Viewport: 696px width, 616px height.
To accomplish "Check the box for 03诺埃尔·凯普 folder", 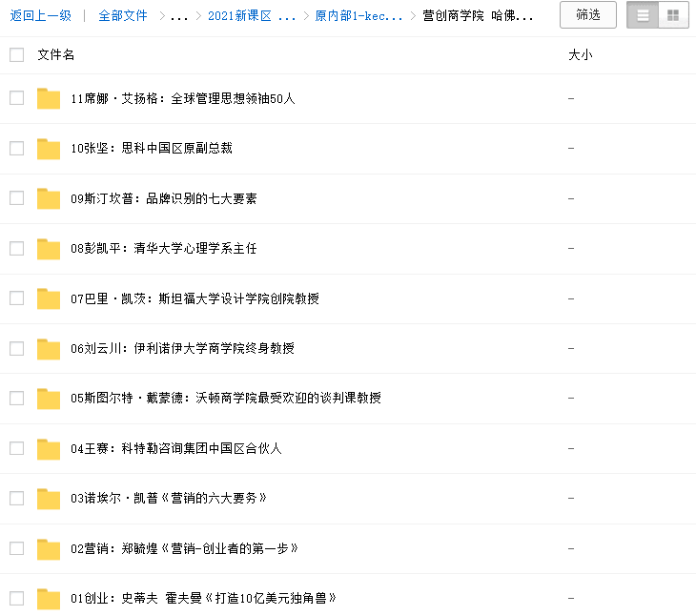I will click(17, 498).
